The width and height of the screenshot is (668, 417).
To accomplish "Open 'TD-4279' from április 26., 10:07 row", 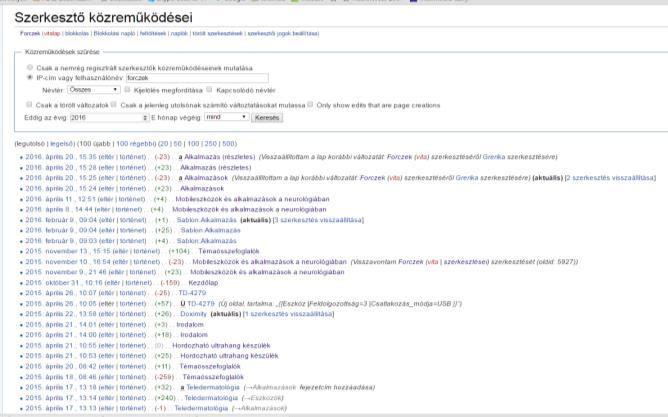I will tap(192, 293).
